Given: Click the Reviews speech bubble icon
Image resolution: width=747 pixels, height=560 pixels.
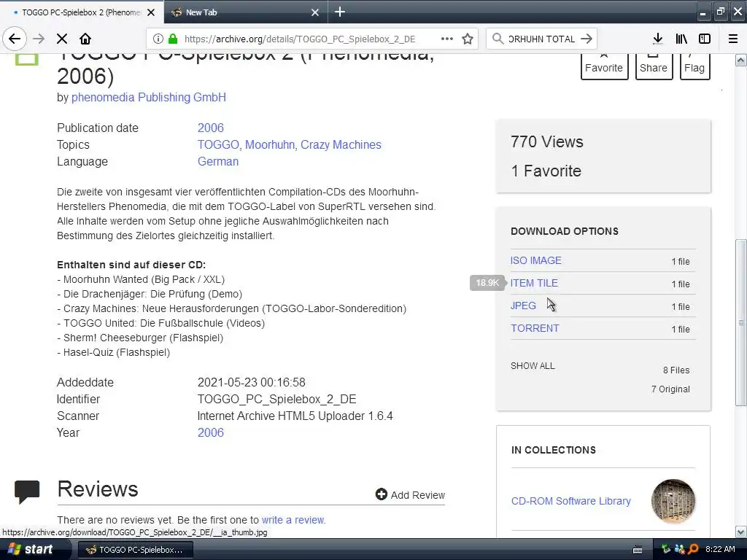Looking at the screenshot, I should (x=27, y=492).
